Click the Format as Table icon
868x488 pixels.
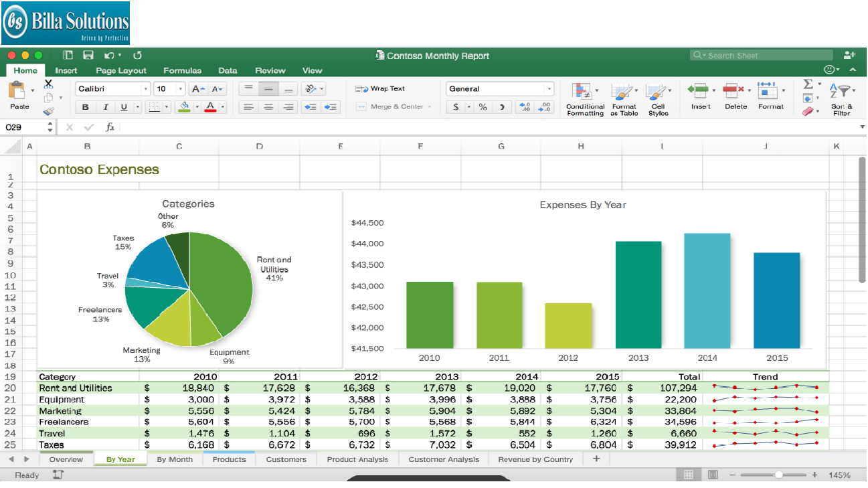(624, 98)
